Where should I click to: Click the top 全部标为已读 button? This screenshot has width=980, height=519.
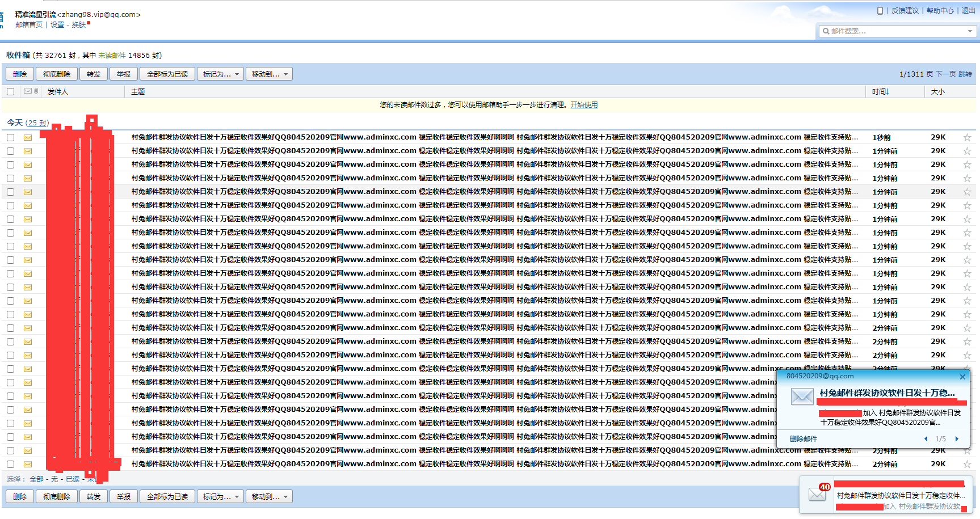click(167, 74)
